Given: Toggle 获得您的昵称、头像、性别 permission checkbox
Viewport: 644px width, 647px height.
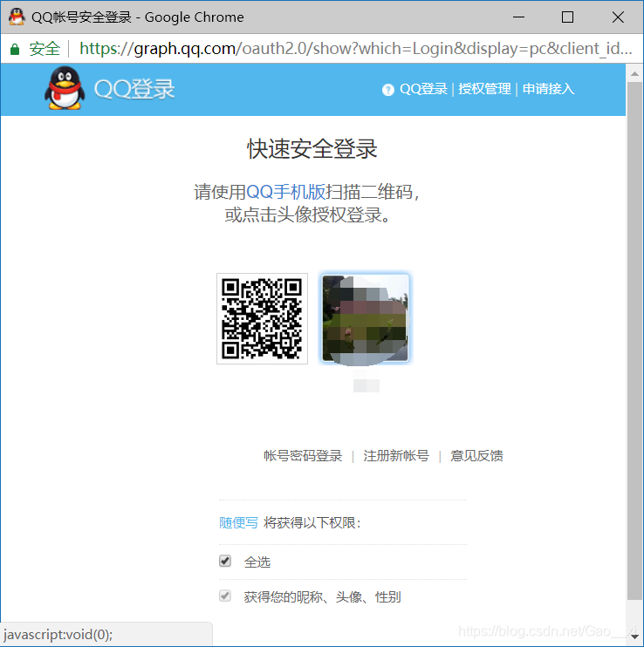Looking at the screenshot, I should (225, 596).
